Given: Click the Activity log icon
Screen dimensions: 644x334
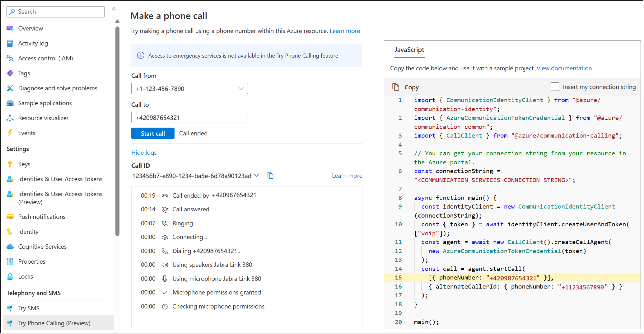Looking at the screenshot, I should coord(10,43).
